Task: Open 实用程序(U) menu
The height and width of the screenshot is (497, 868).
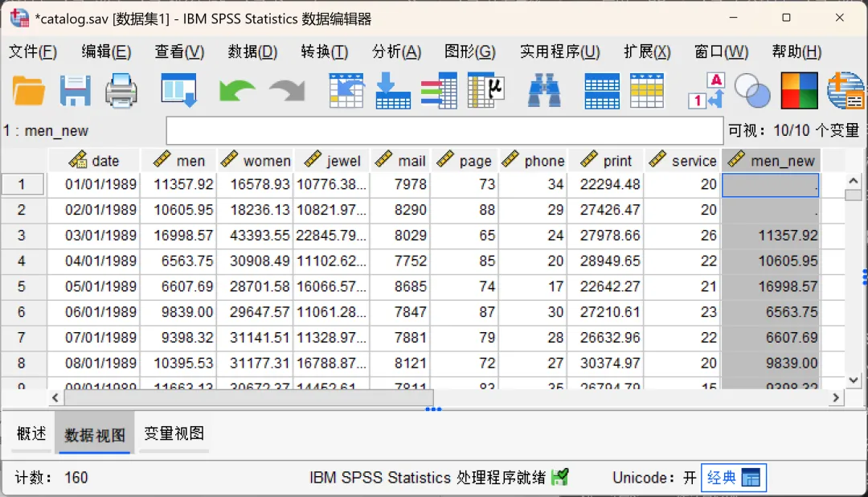Action: (x=559, y=51)
